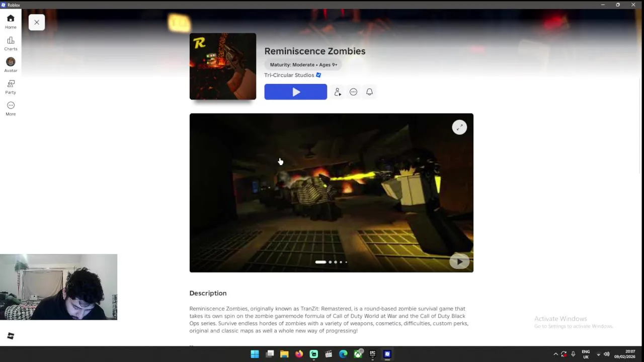Screen dimensions: 644x362
Task: Play Reminiscence Zombies with blue button
Action: pos(295,92)
